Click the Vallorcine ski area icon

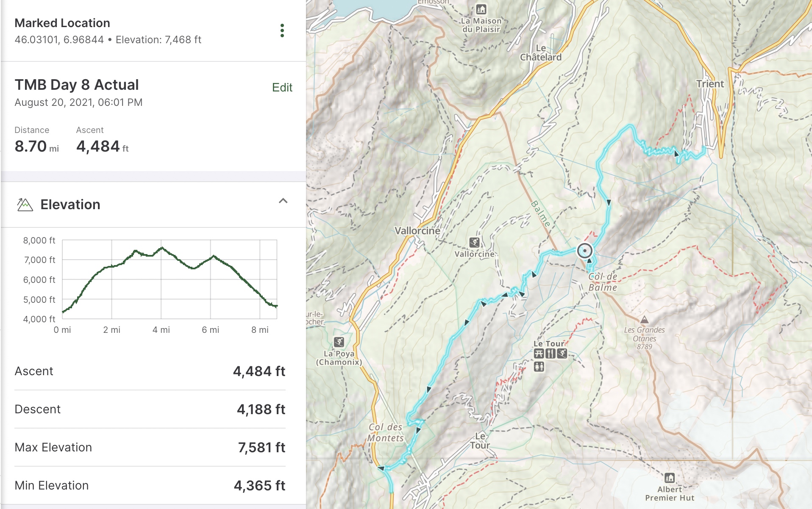474,242
